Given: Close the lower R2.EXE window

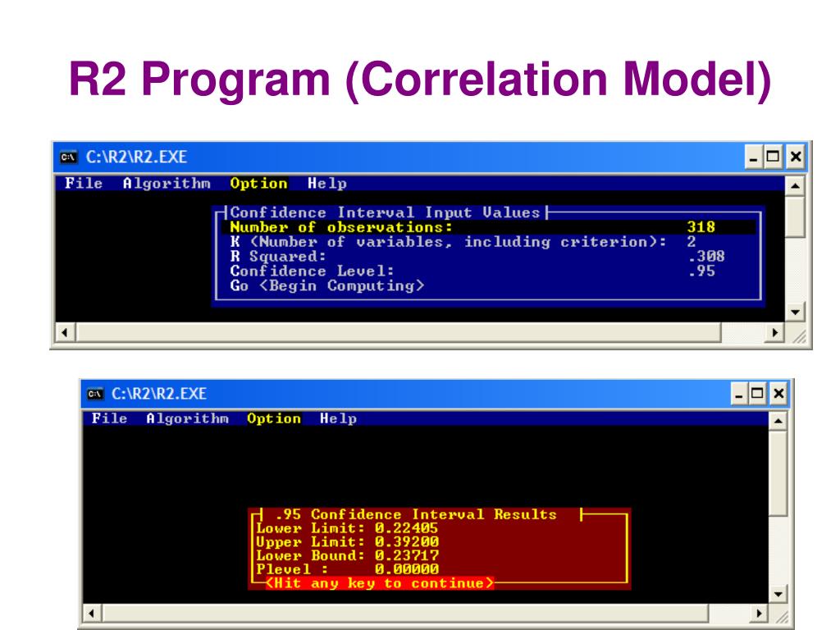Looking at the screenshot, I should 778,394.
